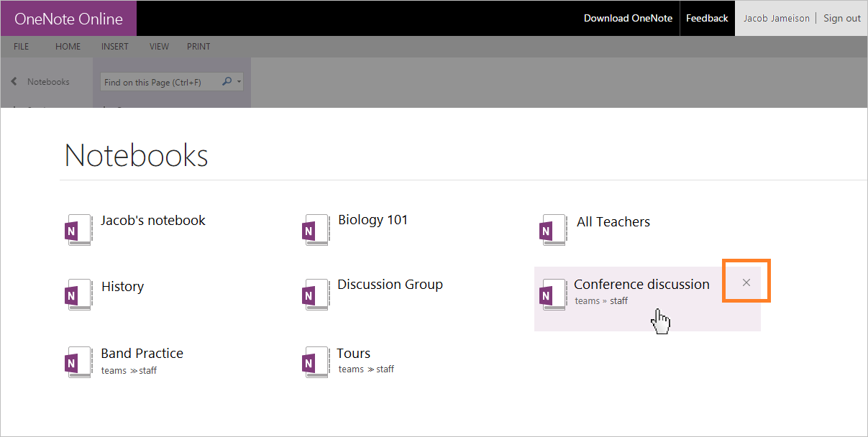Switch to the INSERT tab

coord(115,47)
